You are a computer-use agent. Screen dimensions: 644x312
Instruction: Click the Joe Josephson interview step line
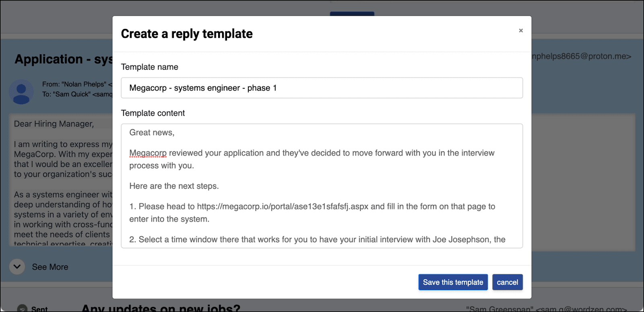click(x=317, y=240)
